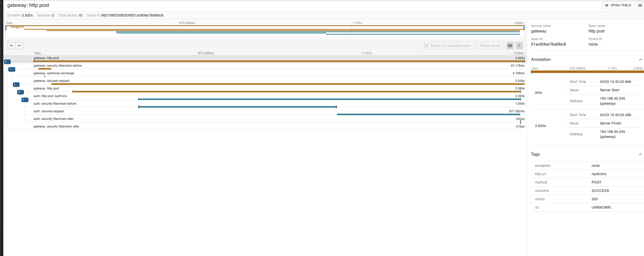Collapse span group marked 7
Image resolution: width=644 pixels, height=256 pixels.
pyautogui.click(x=11, y=69)
